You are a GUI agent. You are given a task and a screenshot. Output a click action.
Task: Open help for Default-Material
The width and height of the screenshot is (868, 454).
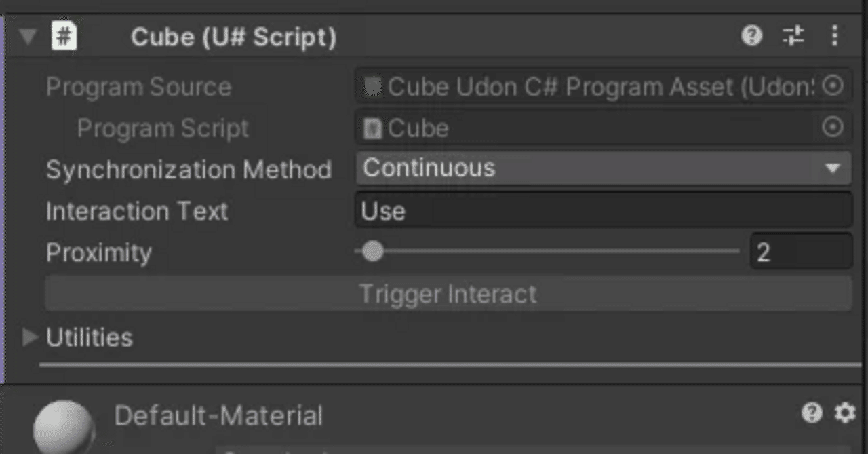pyautogui.click(x=812, y=413)
